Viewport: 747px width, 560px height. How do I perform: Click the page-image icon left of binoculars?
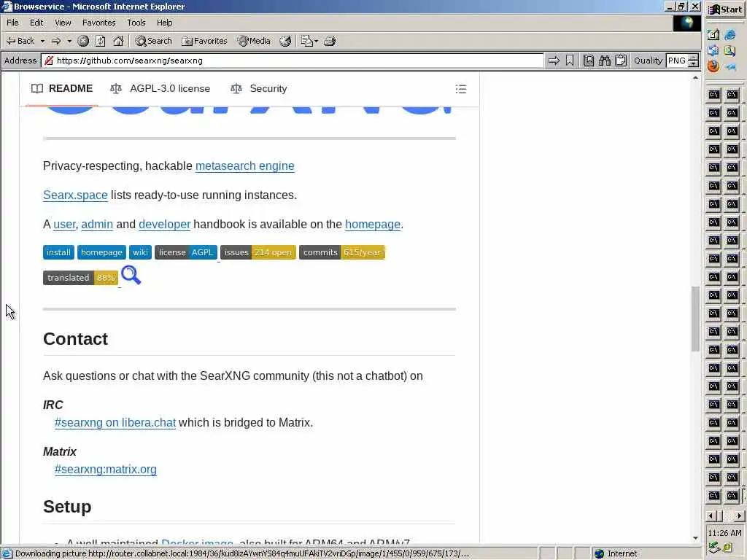tap(589, 61)
